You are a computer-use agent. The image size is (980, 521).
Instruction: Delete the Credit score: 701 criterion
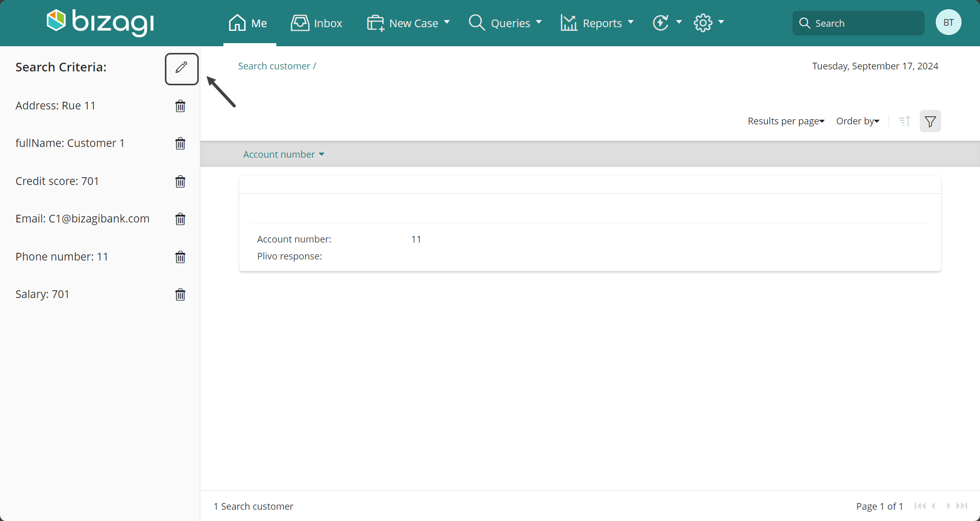(x=180, y=181)
